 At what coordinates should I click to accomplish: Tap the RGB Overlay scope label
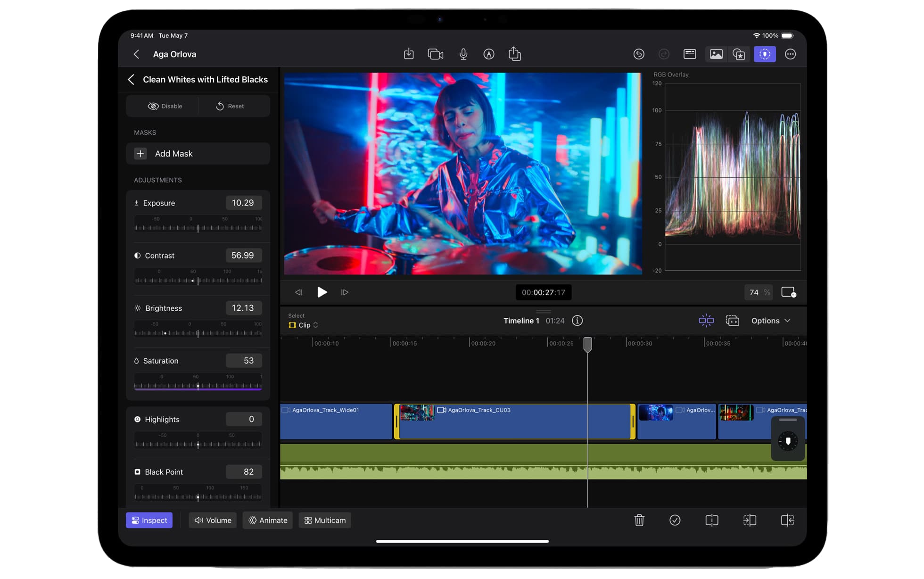[671, 74]
